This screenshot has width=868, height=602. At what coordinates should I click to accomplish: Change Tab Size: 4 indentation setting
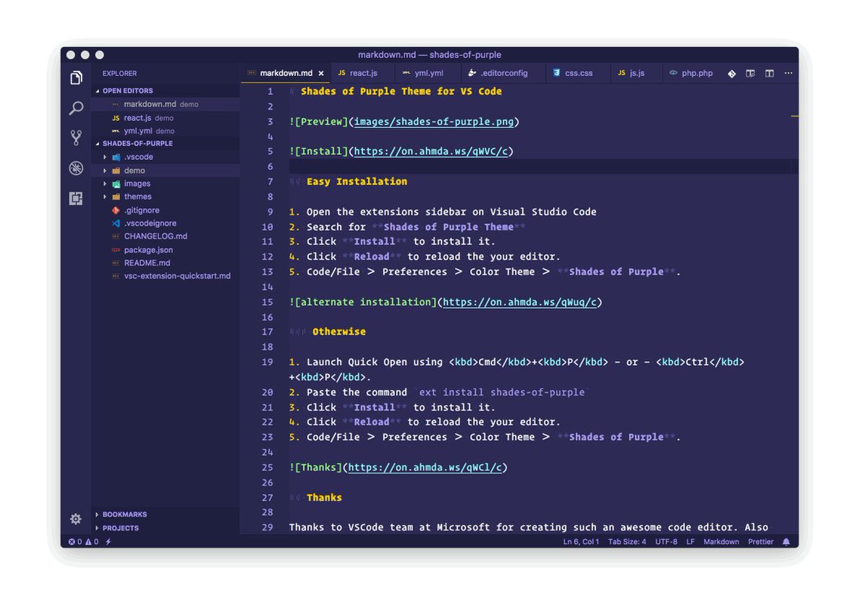pos(627,542)
